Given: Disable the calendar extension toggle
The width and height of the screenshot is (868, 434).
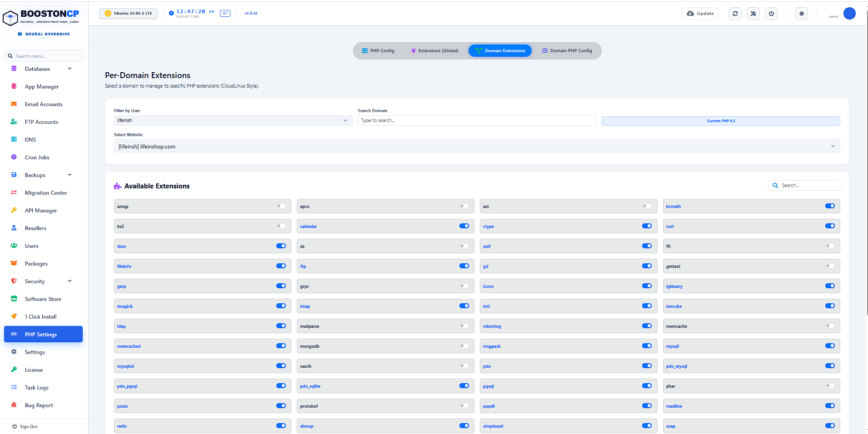Looking at the screenshot, I should click(x=464, y=226).
